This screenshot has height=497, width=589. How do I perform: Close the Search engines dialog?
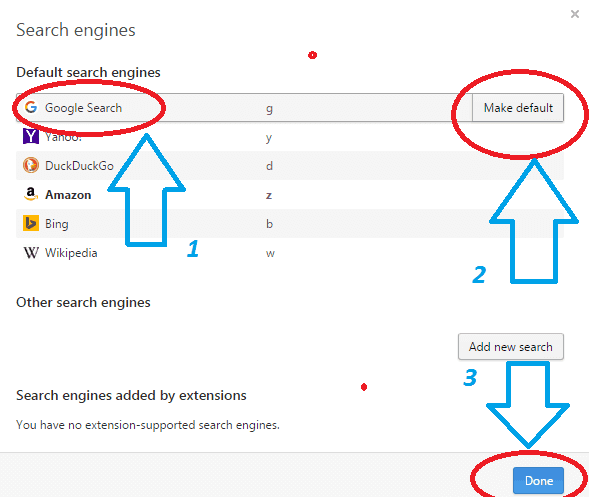pos(575,14)
